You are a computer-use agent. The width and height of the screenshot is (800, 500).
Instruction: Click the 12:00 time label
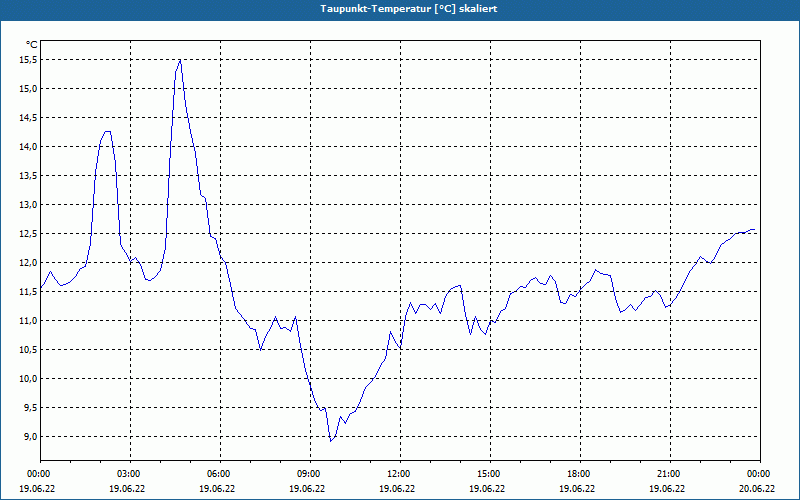click(x=397, y=473)
